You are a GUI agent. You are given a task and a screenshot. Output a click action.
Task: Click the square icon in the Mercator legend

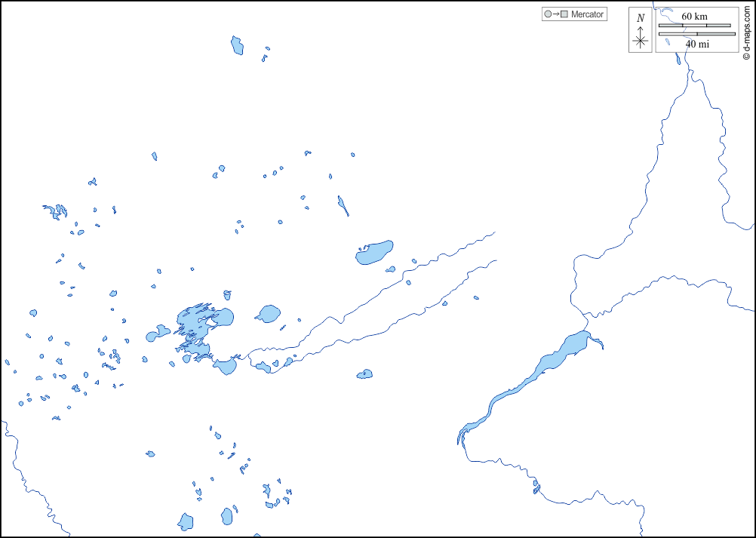(x=564, y=14)
